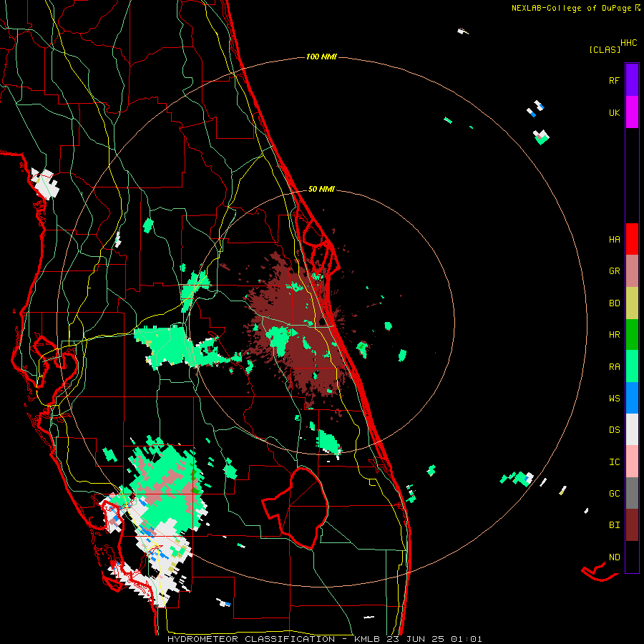Click the yellow BD legend swatch
The width and height of the screenshot is (644, 644).
632,303
